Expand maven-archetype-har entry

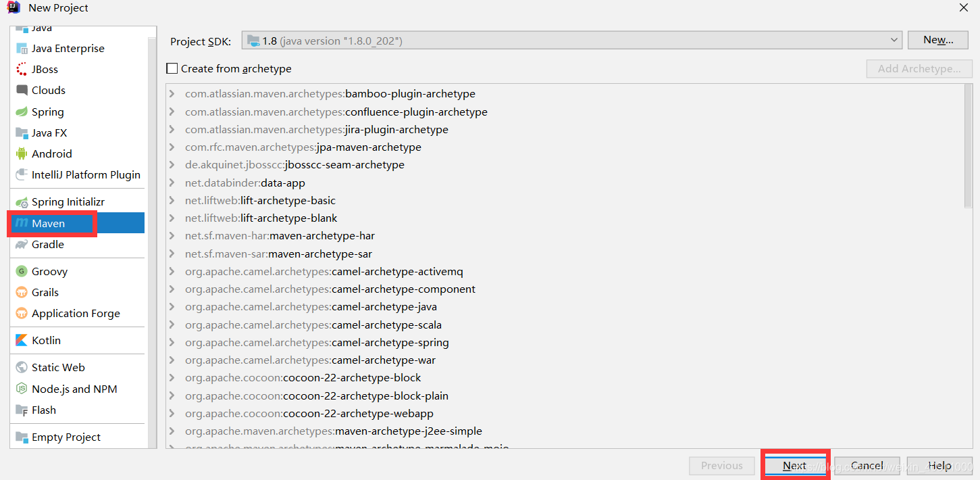point(172,236)
